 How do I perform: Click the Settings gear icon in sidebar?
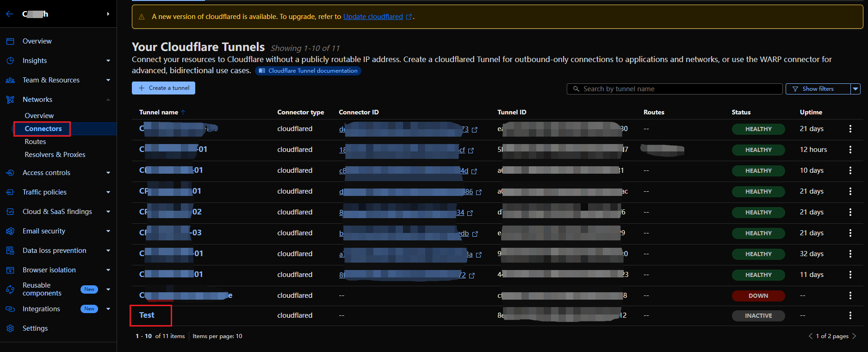click(x=10, y=328)
